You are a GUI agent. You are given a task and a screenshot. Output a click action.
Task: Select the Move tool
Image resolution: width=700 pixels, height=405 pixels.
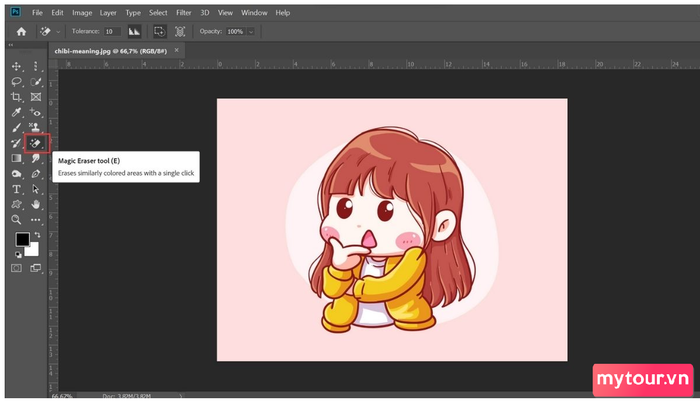17,67
